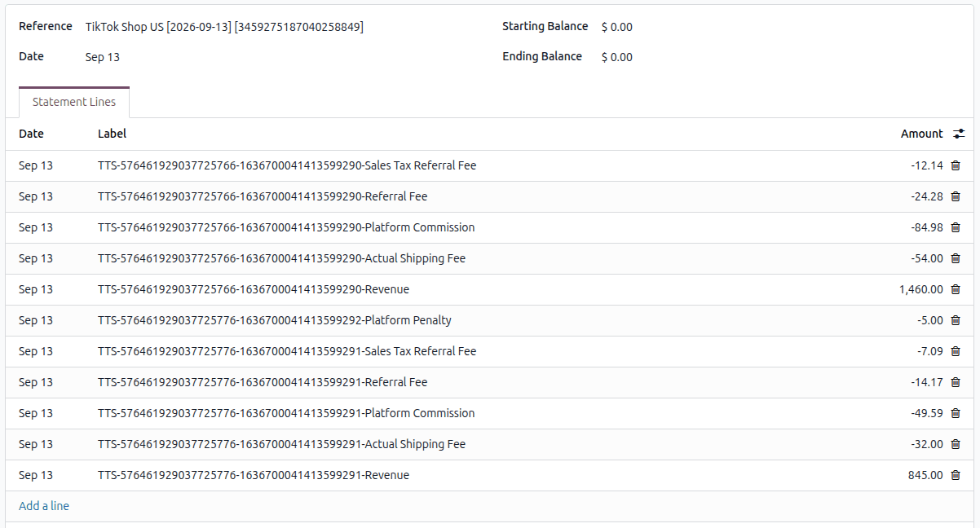Click amount 845.00 cell

[x=925, y=475]
